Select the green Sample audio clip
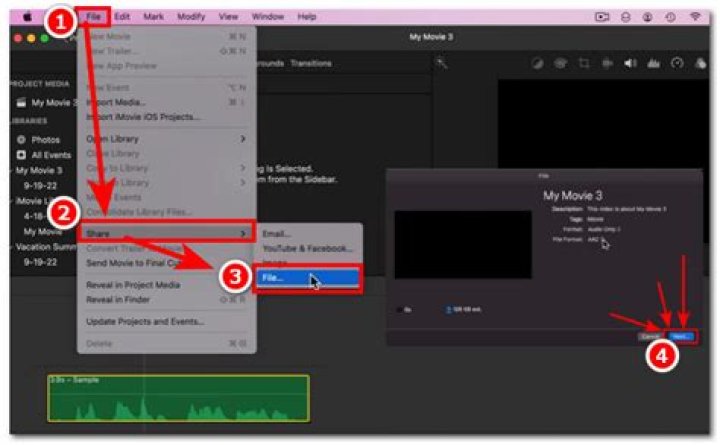The image size is (720, 445). click(179, 398)
